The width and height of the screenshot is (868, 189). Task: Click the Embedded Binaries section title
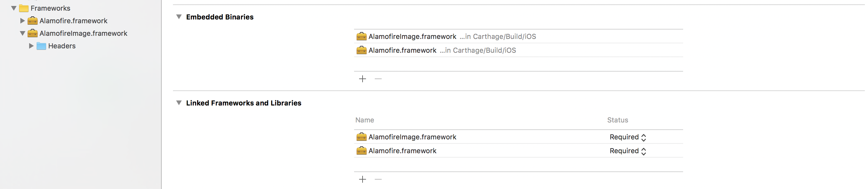[x=220, y=17]
